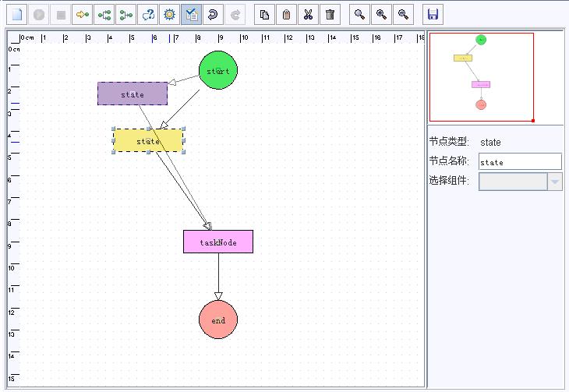Click the 节点名称 text field

520,161
